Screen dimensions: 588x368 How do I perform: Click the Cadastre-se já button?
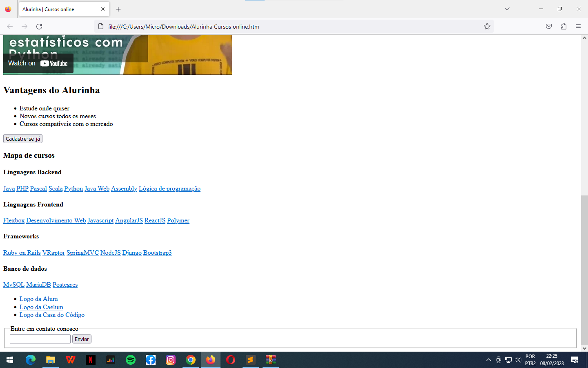(x=23, y=139)
